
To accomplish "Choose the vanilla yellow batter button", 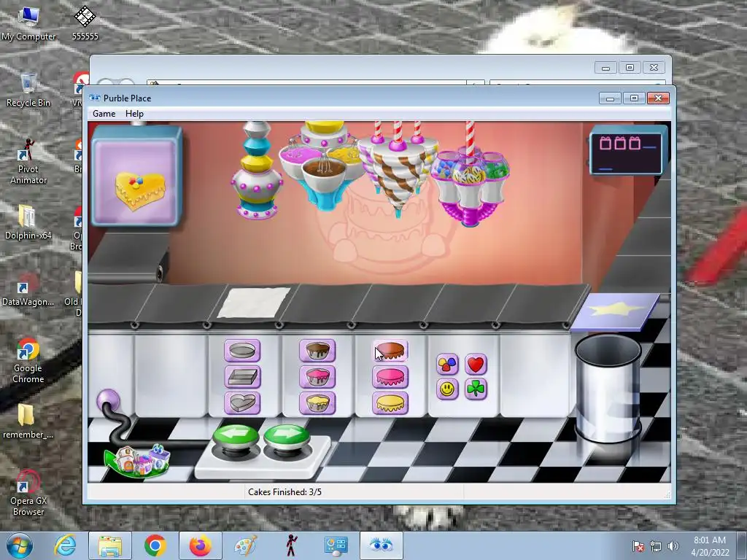I will coord(317,402).
